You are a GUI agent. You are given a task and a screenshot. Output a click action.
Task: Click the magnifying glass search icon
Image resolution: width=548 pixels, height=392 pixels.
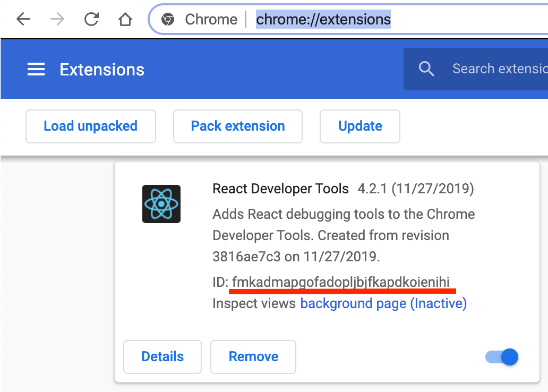click(426, 69)
